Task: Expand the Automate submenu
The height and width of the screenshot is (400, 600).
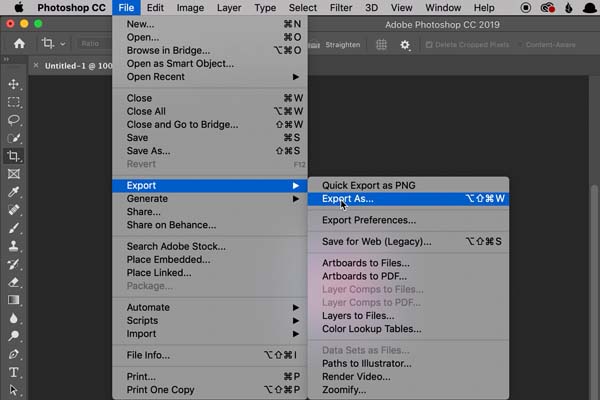Action: [x=210, y=307]
